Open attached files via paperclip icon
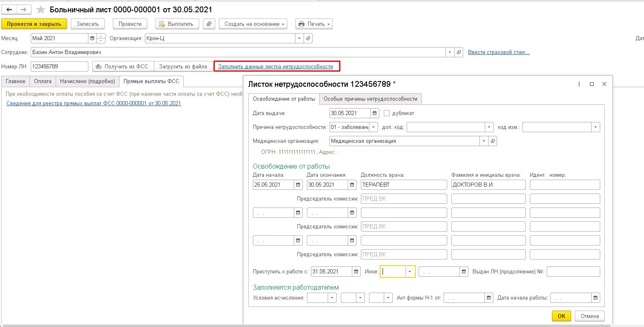The height and width of the screenshot is (327, 644). [209, 24]
